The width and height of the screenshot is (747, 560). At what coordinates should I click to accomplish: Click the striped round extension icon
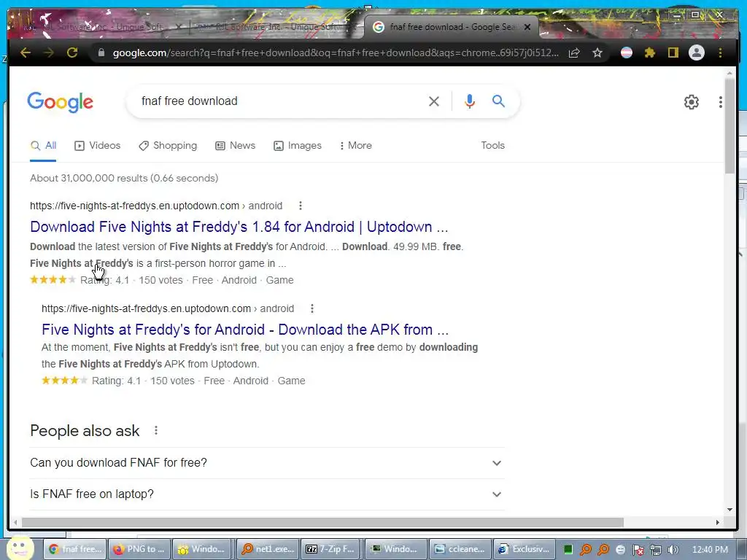click(x=627, y=52)
